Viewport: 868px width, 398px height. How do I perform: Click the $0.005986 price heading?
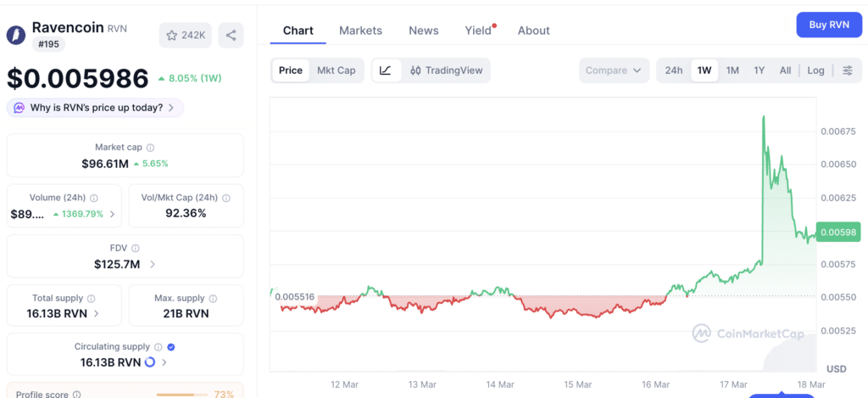[x=77, y=78]
